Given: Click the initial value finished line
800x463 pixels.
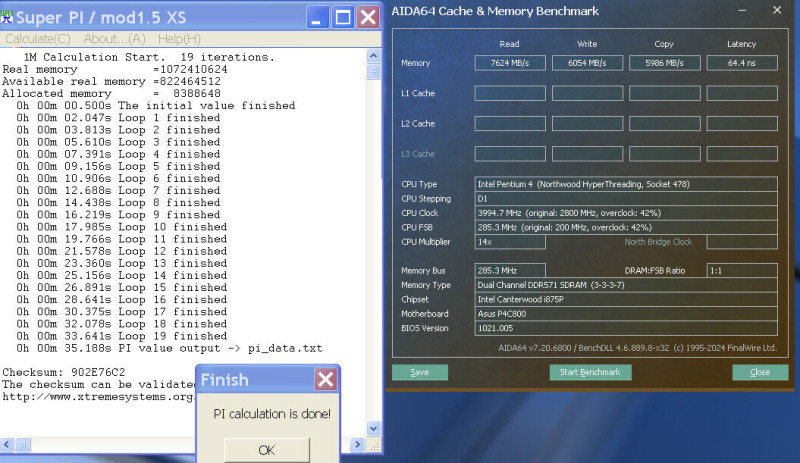Looking at the screenshot, I should [156, 106].
